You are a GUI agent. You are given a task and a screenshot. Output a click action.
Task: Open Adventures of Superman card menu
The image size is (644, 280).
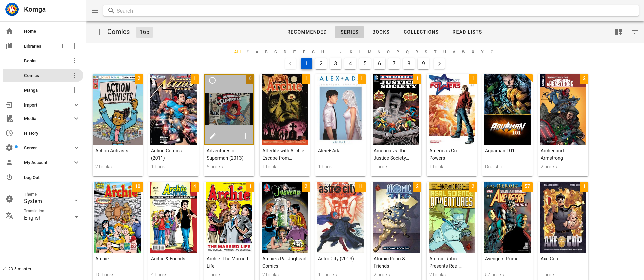click(x=246, y=136)
